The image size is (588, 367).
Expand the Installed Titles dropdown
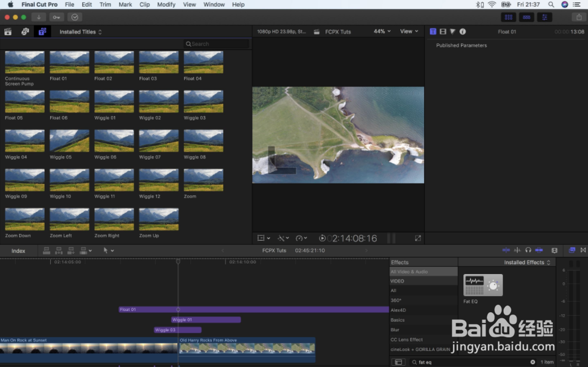click(81, 32)
